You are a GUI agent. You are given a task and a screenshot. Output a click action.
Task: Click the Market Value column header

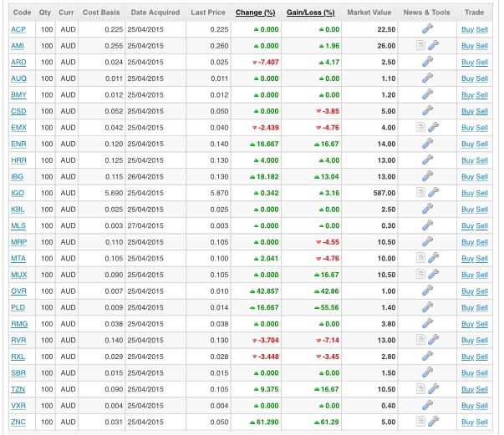point(369,13)
